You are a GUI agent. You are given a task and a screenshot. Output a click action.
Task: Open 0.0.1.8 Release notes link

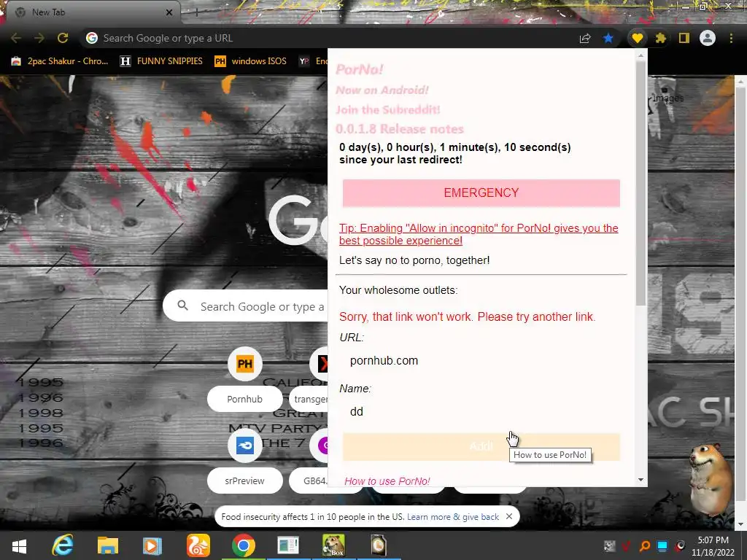[399, 129]
